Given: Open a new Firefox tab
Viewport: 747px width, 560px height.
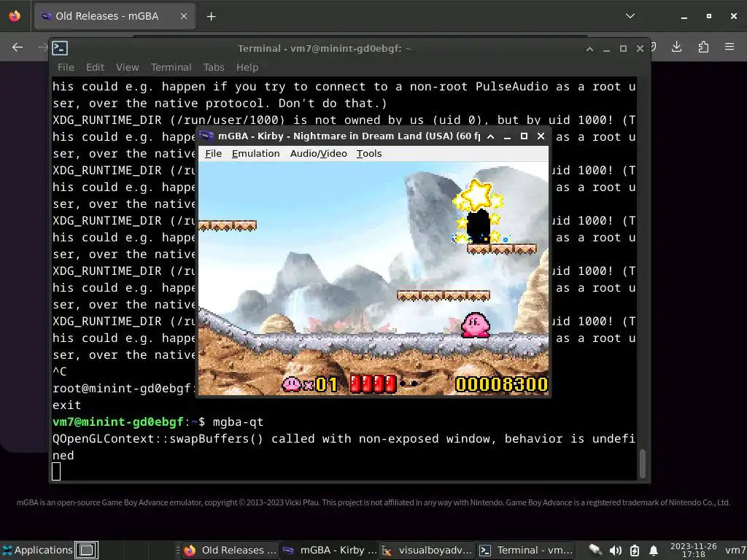Looking at the screenshot, I should click(211, 17).
